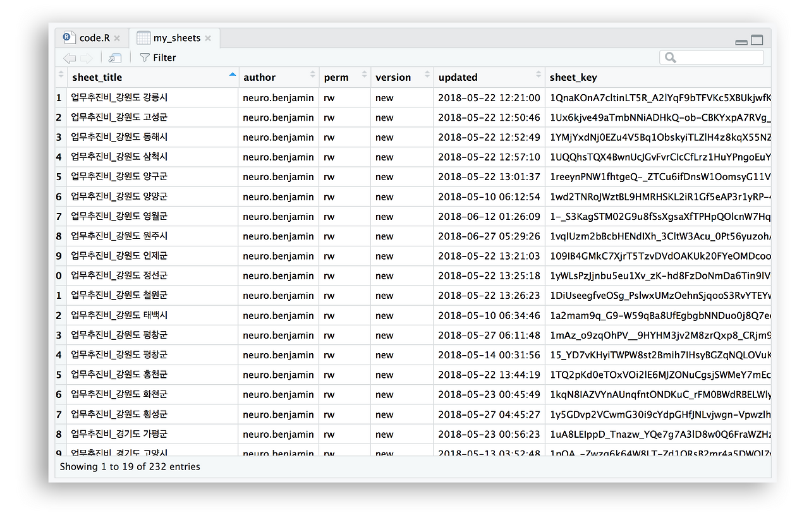Click the date 2018-06-27 05:29:26

tap(489, 236)
